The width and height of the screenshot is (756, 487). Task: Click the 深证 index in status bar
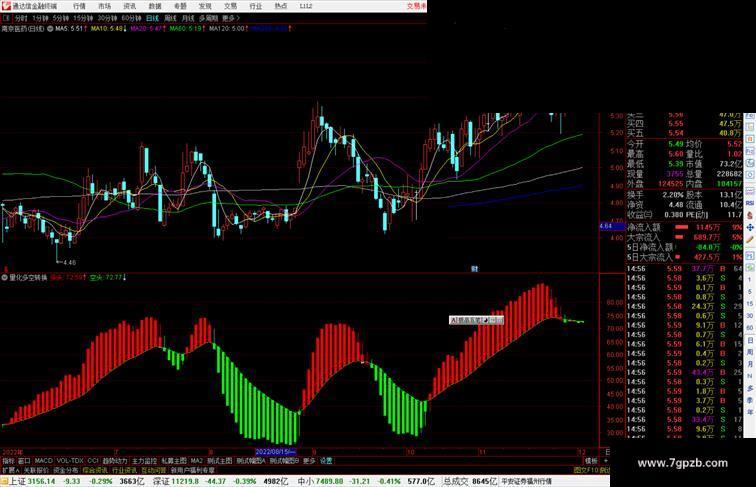click(x=161, y=481)
